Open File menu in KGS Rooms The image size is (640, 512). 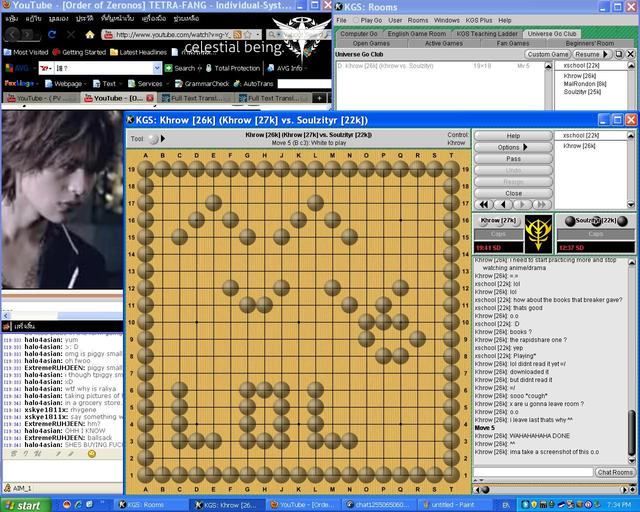(341, 20)
